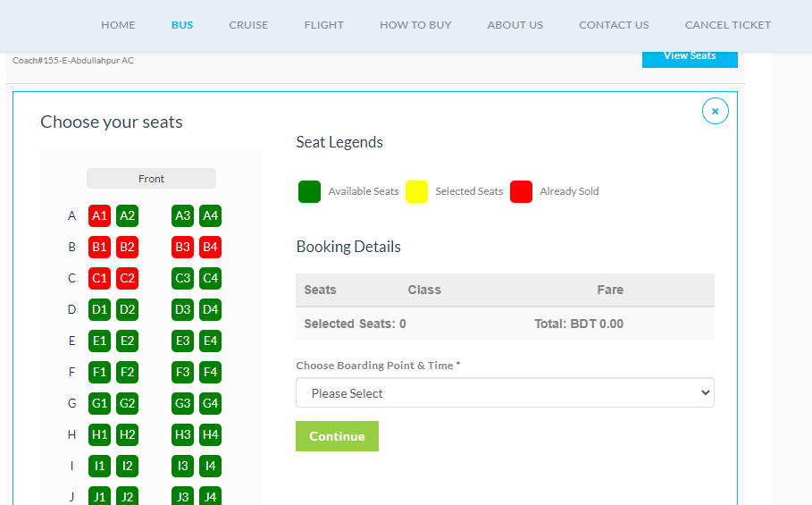Pick seat A4 in front row
This screenshot has height=505, width=812.
pyautogui.click(x=210, y=215)
